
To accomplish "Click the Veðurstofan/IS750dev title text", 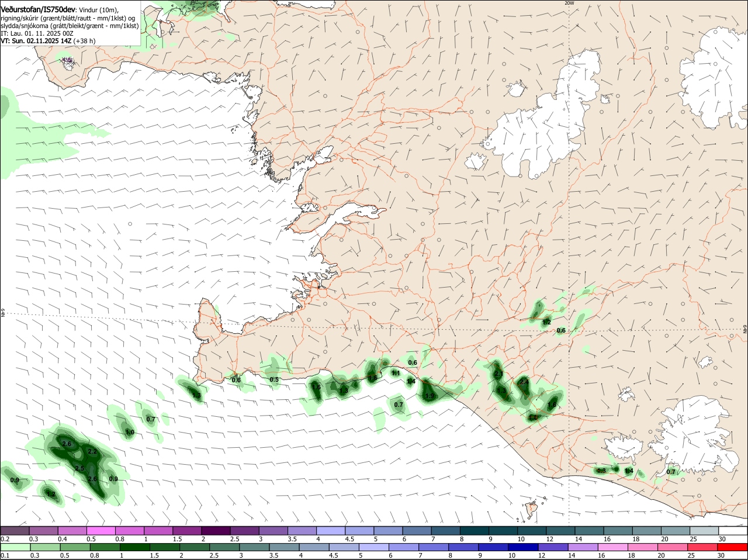I will coord(38,9).
